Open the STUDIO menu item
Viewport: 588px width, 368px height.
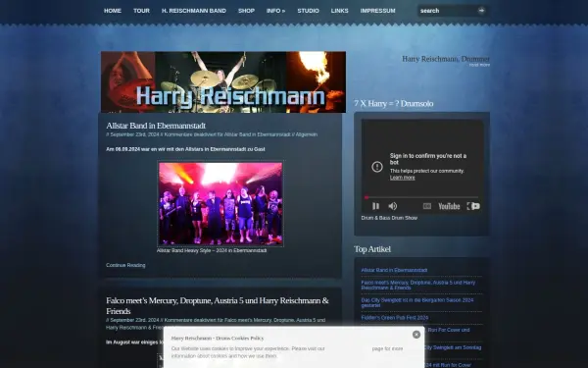pos(309,11)
